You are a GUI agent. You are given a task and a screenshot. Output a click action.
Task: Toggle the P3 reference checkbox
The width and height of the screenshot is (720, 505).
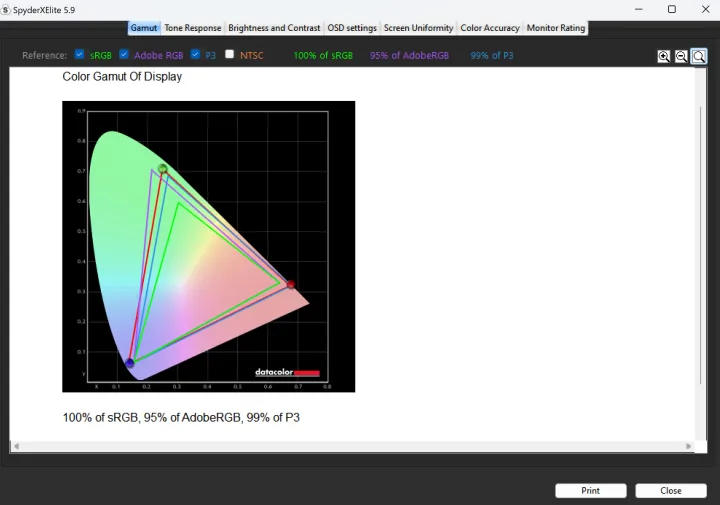click(196, 55)
